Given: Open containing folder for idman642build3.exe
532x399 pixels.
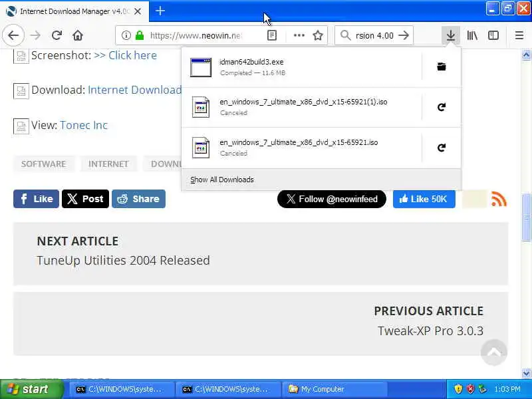Looking at the screenshot, I should pos(441,67).
